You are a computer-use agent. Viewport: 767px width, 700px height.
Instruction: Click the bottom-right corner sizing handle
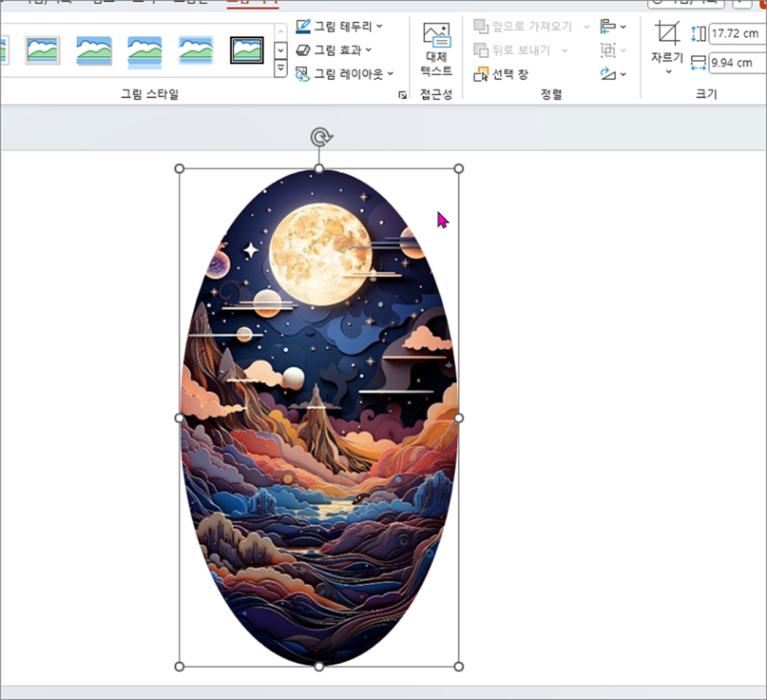(x=458, y=666)
